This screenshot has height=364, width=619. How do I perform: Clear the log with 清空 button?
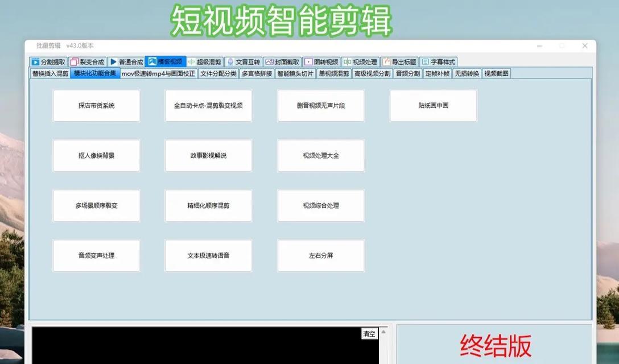[369, 334]
